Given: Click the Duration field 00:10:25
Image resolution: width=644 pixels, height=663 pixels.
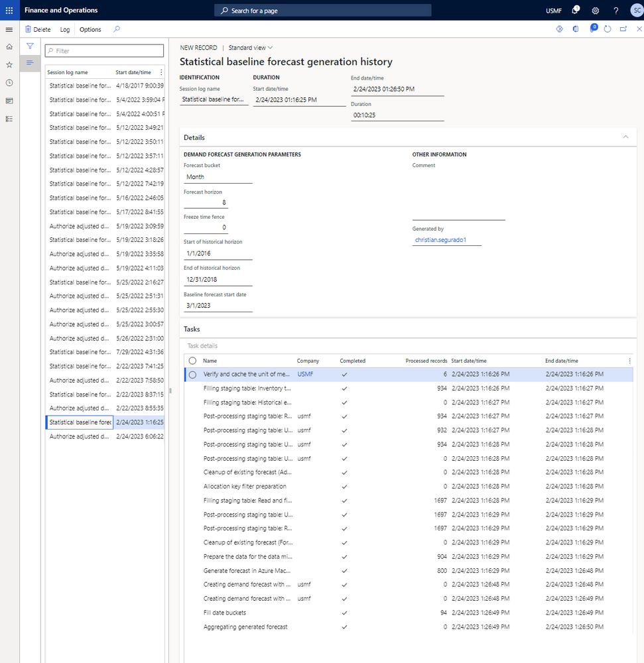Looking at the screenshot, I should pos(397,115).
